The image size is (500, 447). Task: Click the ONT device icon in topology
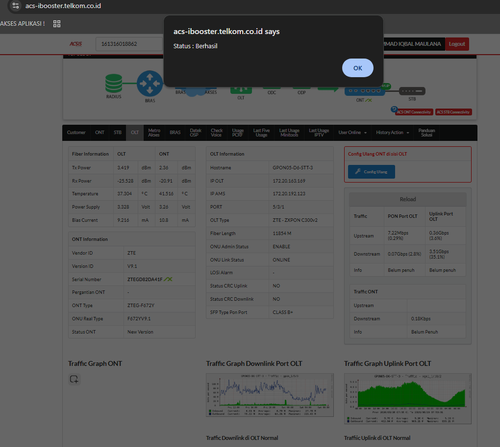click(x=365, y=91)
